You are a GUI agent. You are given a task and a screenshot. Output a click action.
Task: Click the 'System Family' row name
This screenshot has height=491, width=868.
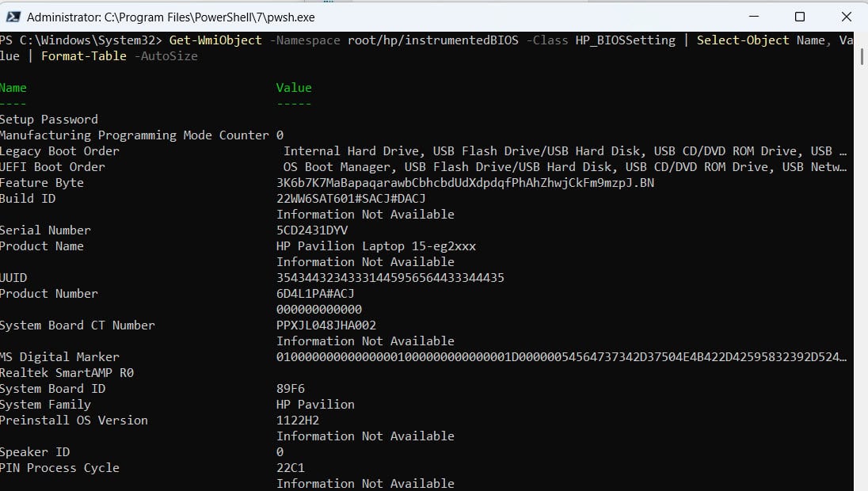click(x=45, y=405)
